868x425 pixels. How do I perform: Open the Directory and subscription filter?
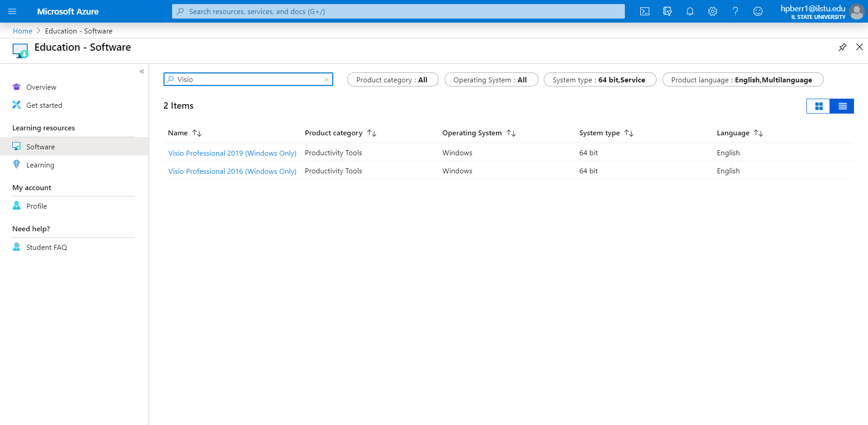pyautogui.click(x=667, y=11)
